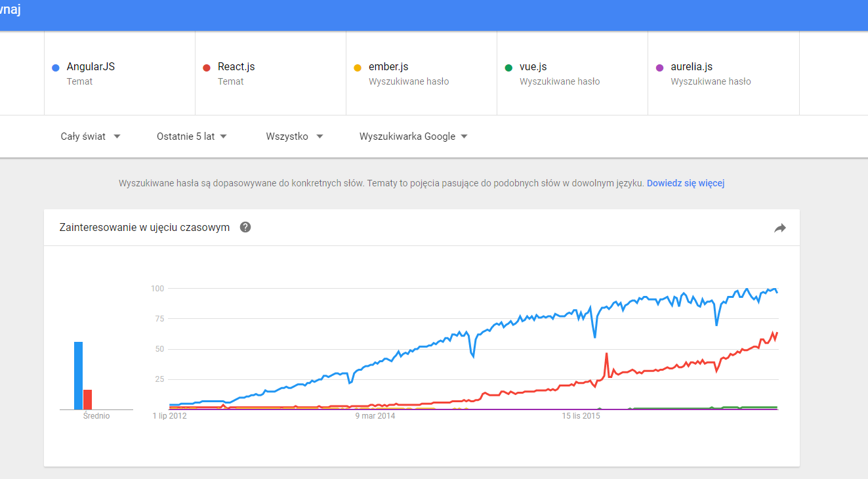Screen dimensions: 868x479
Task: Click the blue AngularJS average bar
Action: 79,375
